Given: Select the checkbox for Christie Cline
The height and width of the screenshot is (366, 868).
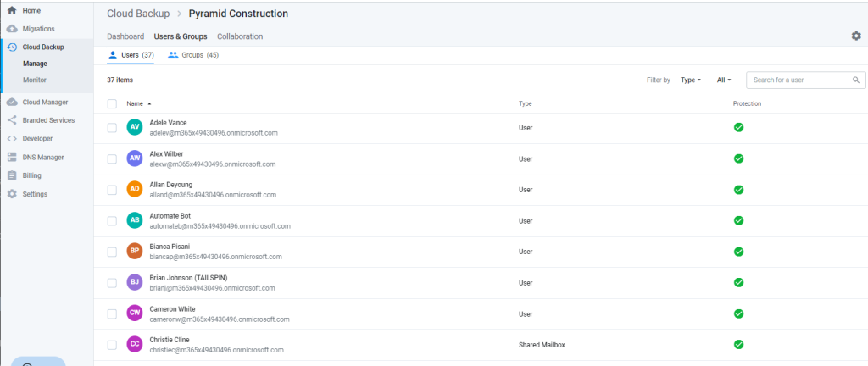Looking at the screenshot, I should (x=112, y=345).
